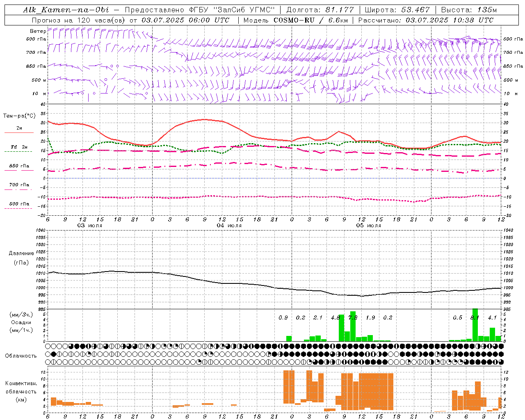This screenshot has width=525, height=420.
Task: Click the precipitation value 8.1
Action: [475, 318]
